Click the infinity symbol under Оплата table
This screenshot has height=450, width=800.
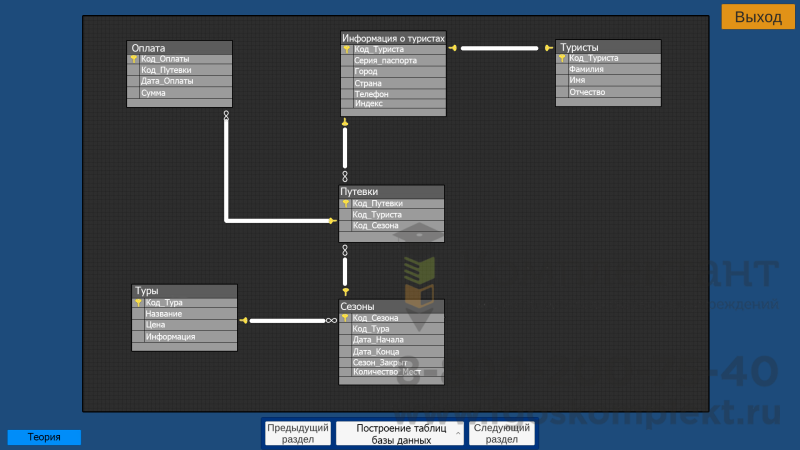click(x=227, y=114)
